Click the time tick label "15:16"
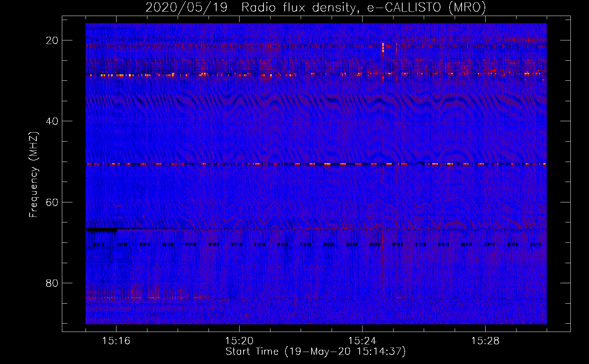Viewport: 589px width, 364px height. tap(116, 341)
